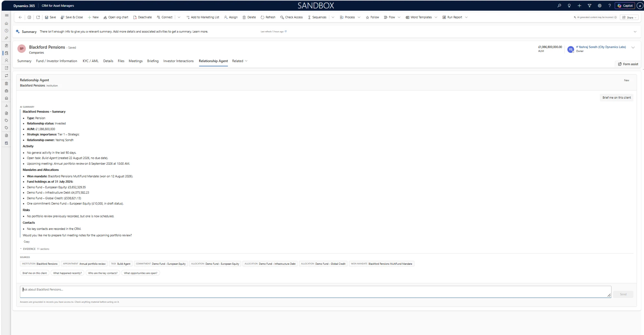Click the plus quick create icon

tap(579, 5)
